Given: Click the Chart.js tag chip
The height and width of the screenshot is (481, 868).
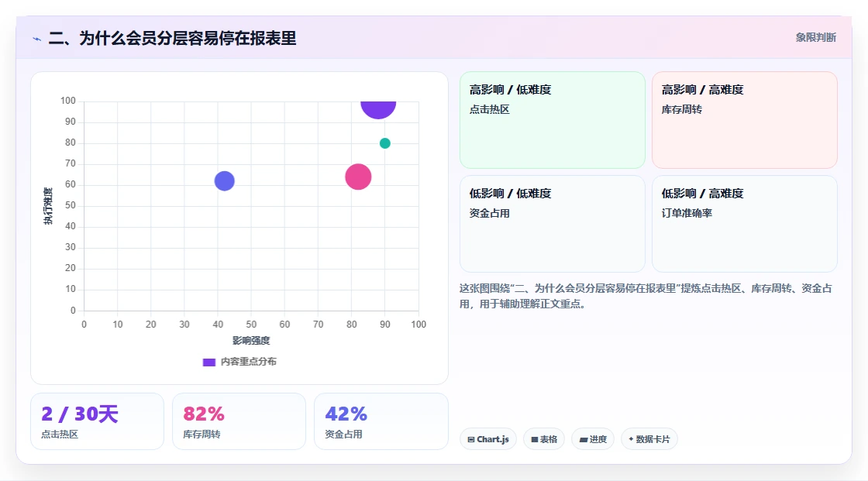Looking at the screenshot, I should point(488,439).
